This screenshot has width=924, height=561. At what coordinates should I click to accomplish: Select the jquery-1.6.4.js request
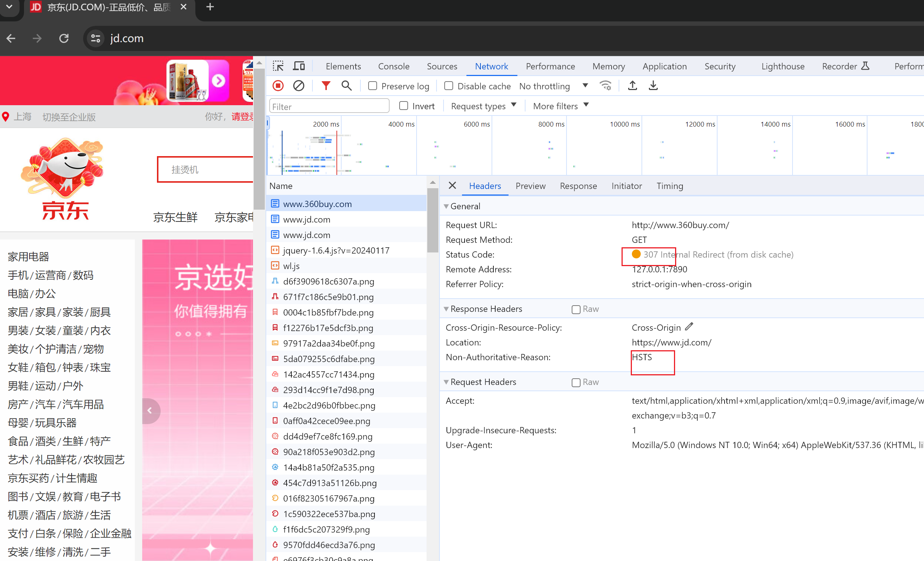coord(336,250)
